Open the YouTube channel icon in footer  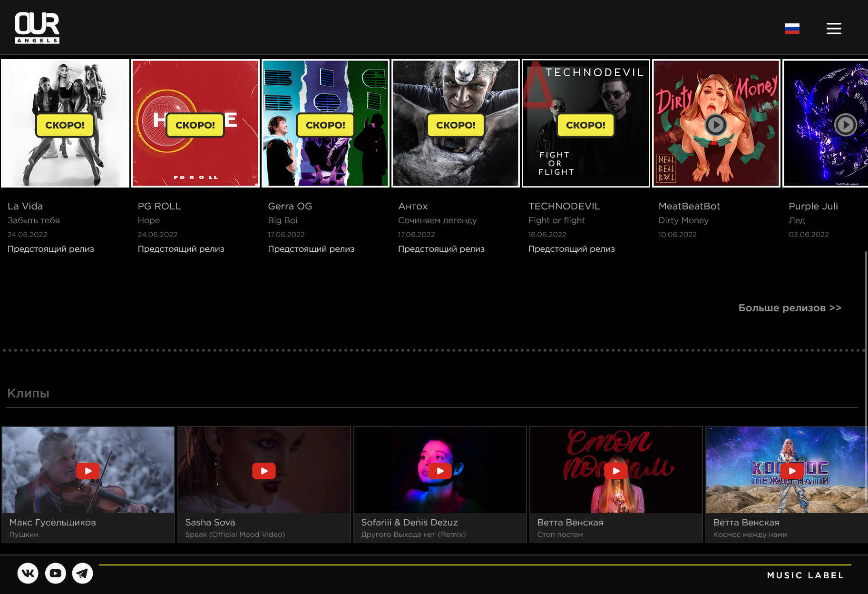tap(56, 573)
